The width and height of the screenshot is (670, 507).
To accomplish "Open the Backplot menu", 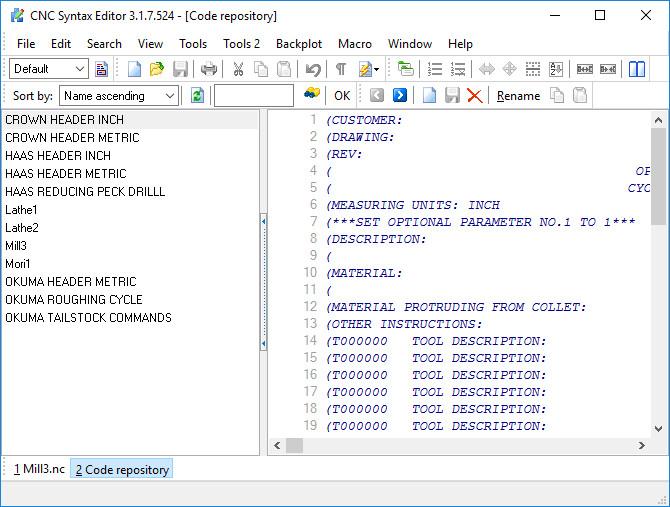I will click(x=299, y=44).
